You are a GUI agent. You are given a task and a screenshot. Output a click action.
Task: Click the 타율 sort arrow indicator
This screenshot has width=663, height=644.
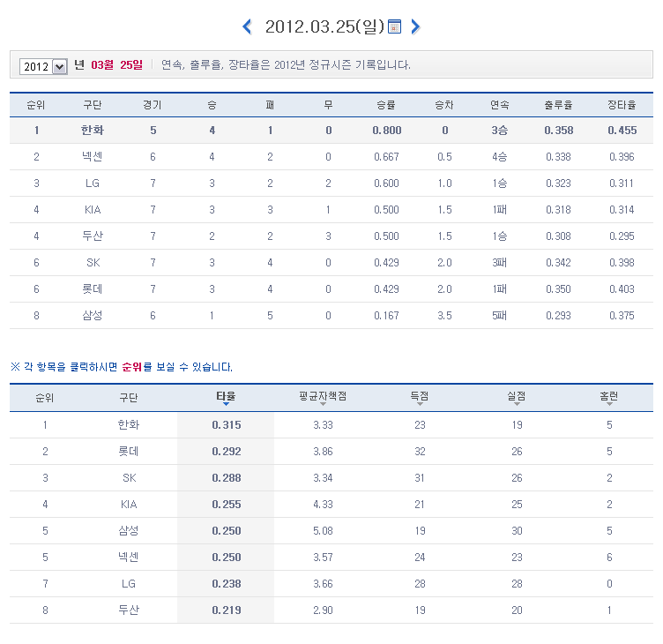[226, 405]
